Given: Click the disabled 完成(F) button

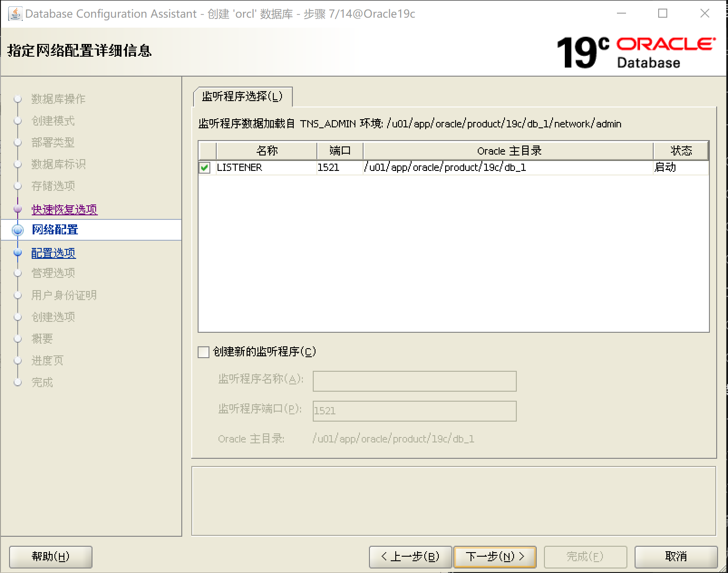Looking at the screenshot, I should tap(585, 557).
